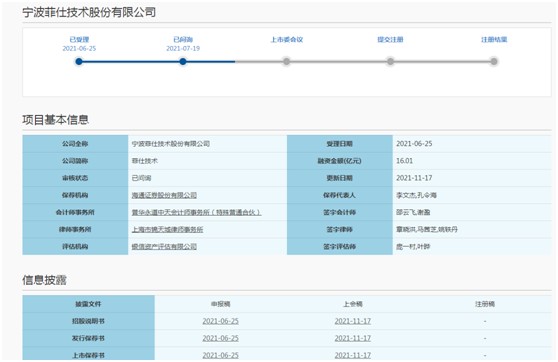Open 发行保荐书 申报稿 dated 2021-06-25

(x=220, y=338)
